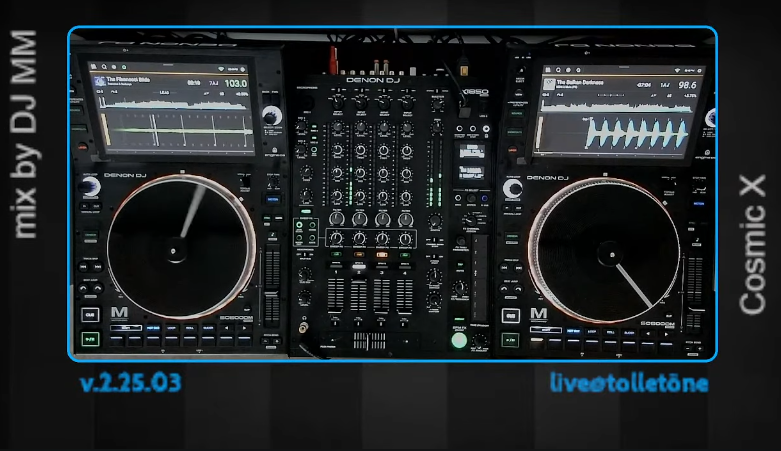
Task: Select the channel 1 volume fader on mixer
Action: 335,297
